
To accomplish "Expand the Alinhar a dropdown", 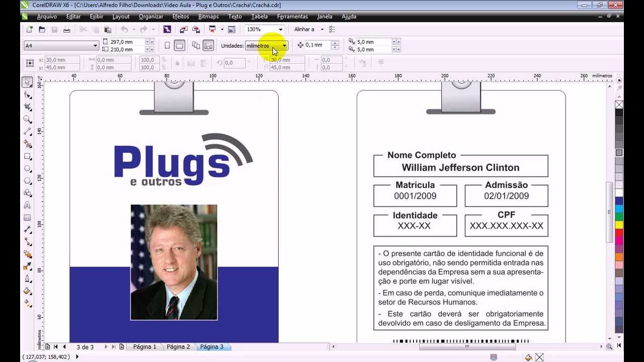I will point(322,30).
